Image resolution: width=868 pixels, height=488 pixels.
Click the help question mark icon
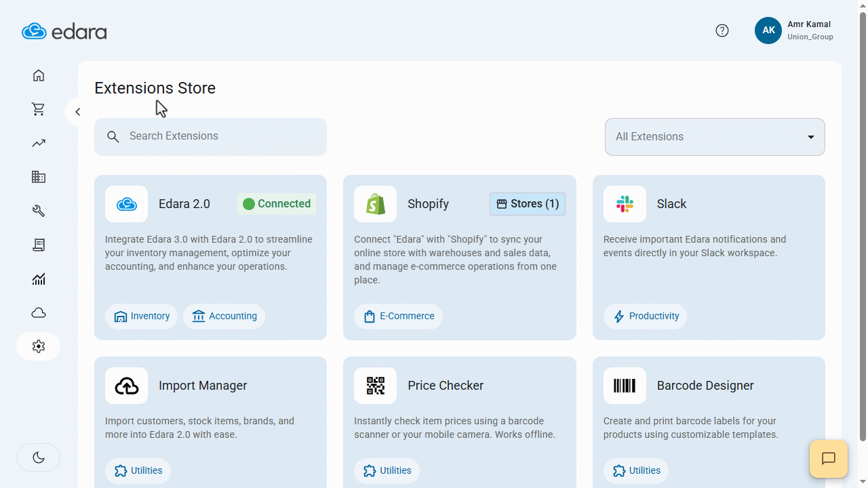pos(722,30)
